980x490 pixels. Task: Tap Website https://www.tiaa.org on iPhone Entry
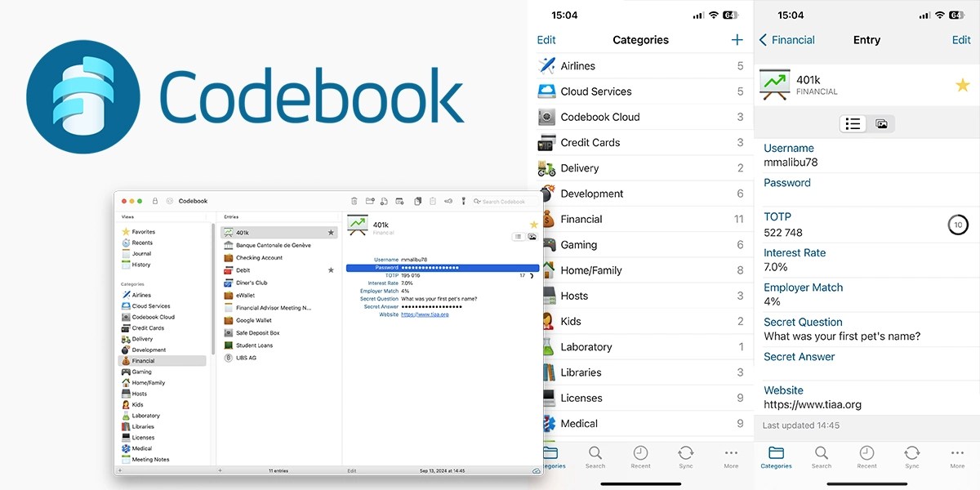pos(866,398)
